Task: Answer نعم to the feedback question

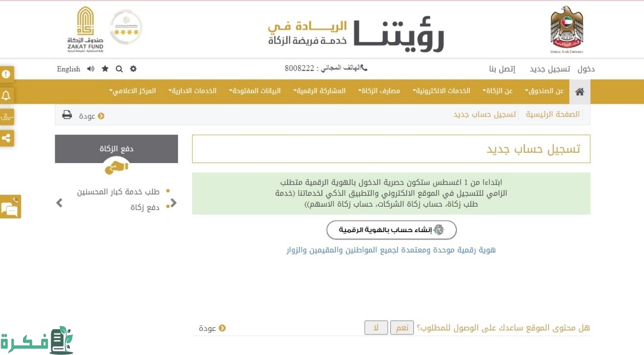Action: tap(402, 328)
